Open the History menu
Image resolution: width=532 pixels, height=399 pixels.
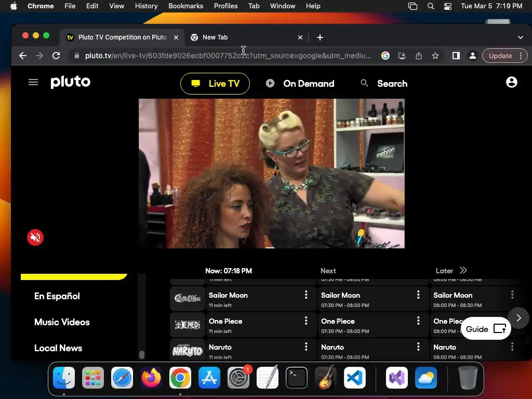(x=146, y=6)
